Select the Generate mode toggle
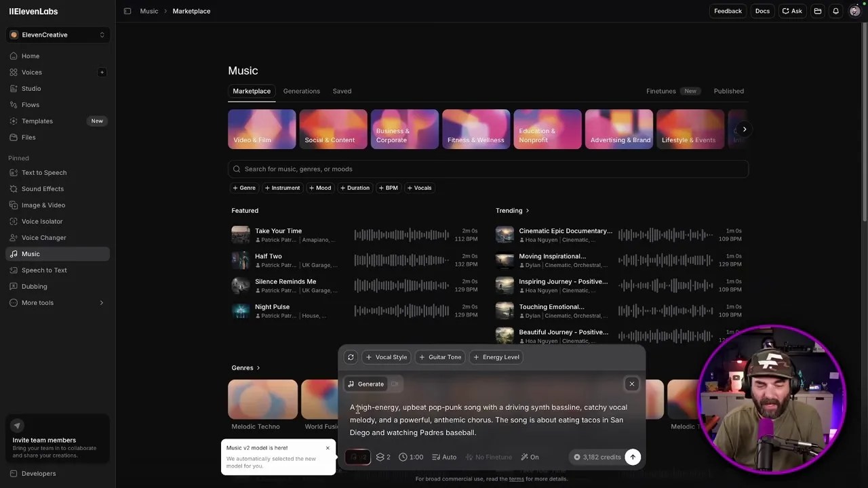 [x=366, y=384]
